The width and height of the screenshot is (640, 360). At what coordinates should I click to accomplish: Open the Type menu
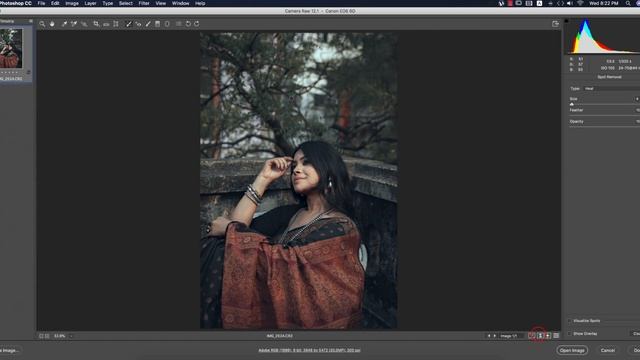pos(108,3)
